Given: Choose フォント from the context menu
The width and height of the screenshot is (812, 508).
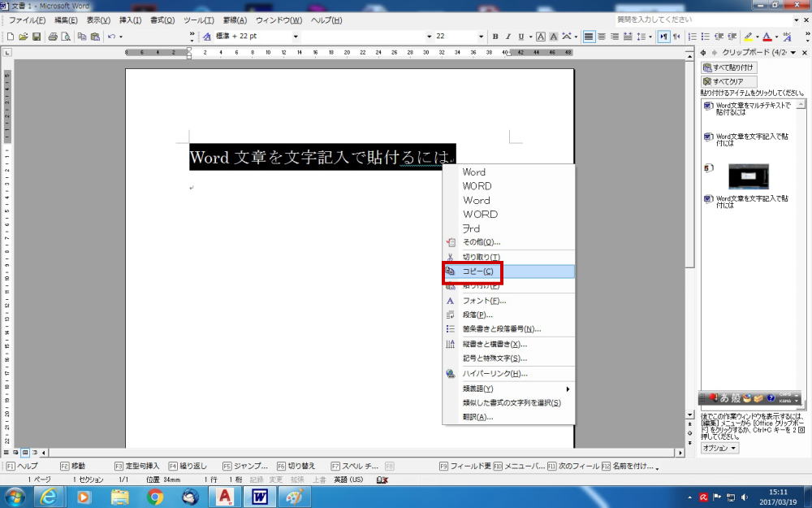Looking at the screenshot, I should pyautogui.click(x=509, y=301).
